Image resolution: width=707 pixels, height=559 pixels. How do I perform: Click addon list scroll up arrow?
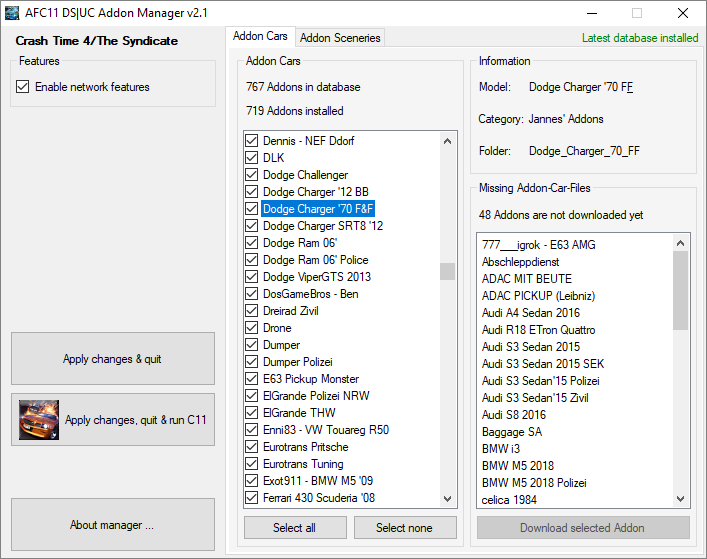(447, 141)
